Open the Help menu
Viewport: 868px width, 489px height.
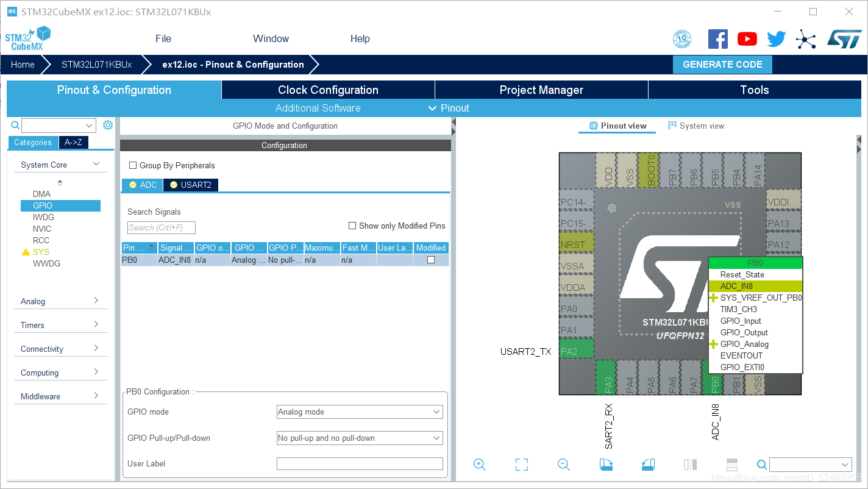360,38
